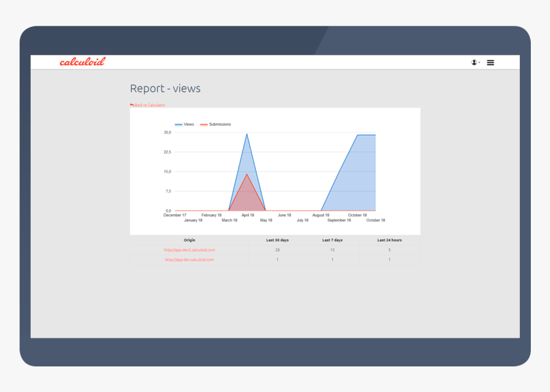550x392 pixels.
Task: Open the hamburger menu
Action: pyautogui.click(x=491, y=63)
